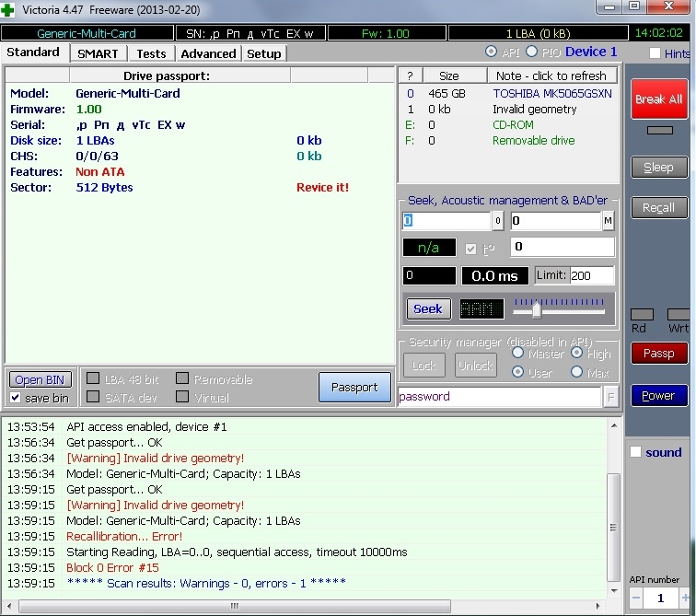
Task: Enable the Hints checkbox
Action: point(655,53)
